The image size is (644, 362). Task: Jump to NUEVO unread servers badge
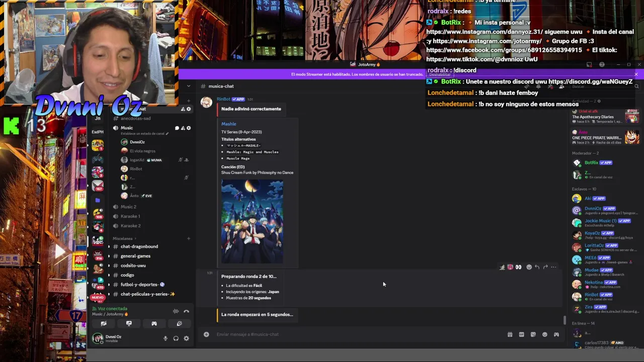tap(98, 298)
